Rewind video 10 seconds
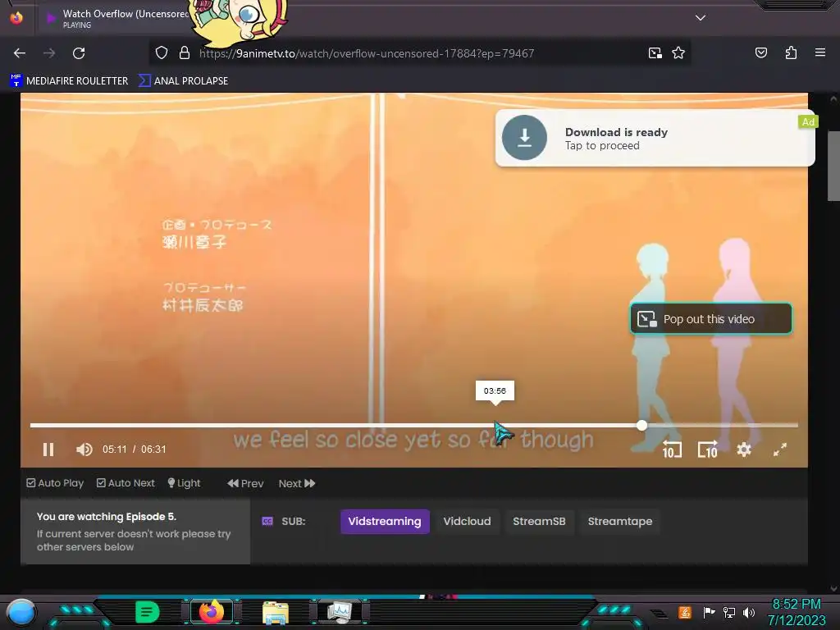This screenshot has height=630, width=840. 672,449
